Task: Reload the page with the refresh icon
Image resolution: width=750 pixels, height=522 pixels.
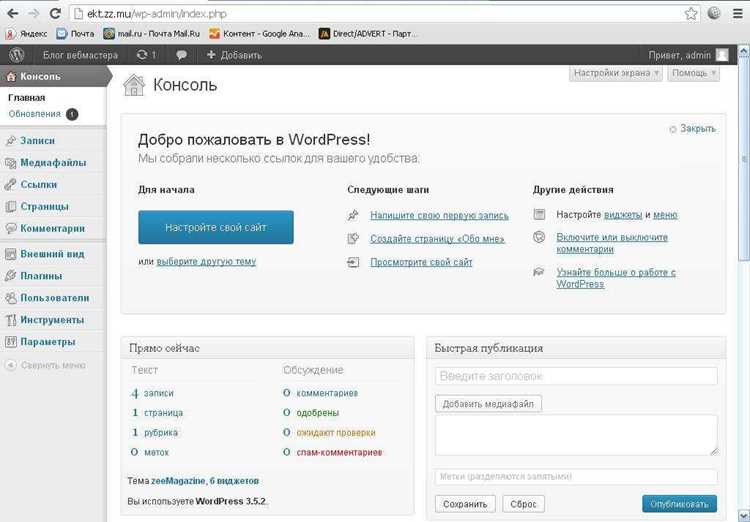Action: [55, 13]
